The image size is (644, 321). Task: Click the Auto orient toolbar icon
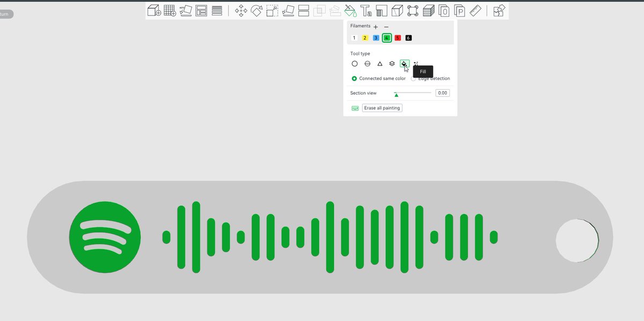coord(186,11)
